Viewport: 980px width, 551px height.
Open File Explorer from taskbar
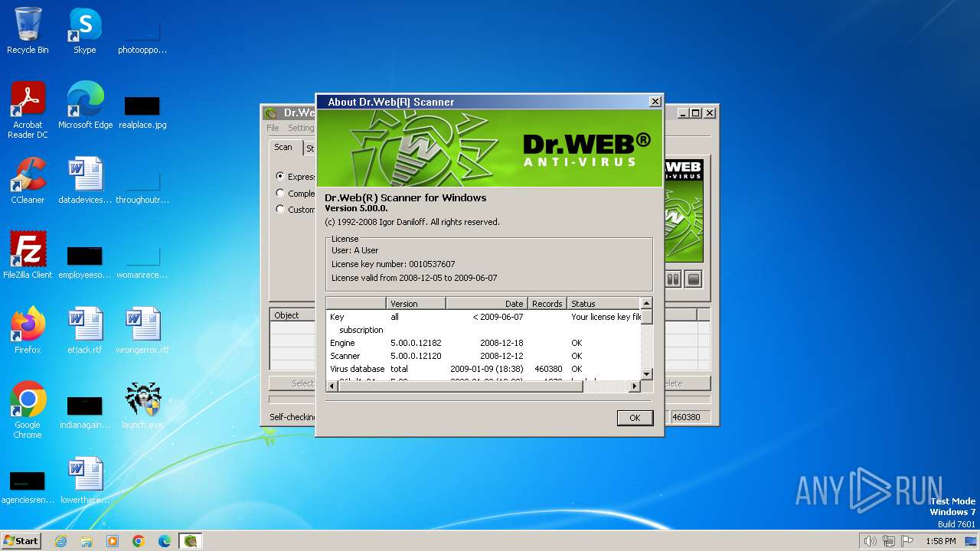click(87, 541)
